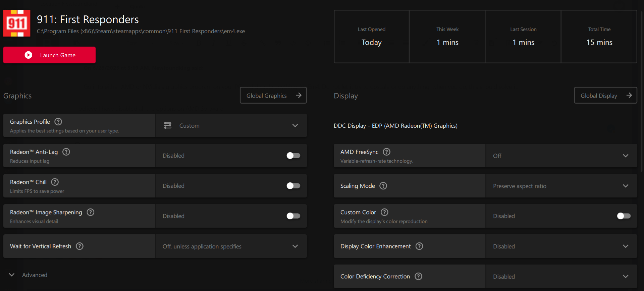The height and width of the screenshot is (291, 644).
Task: Show help for AMD FreeSync
Action: [387, 152]
